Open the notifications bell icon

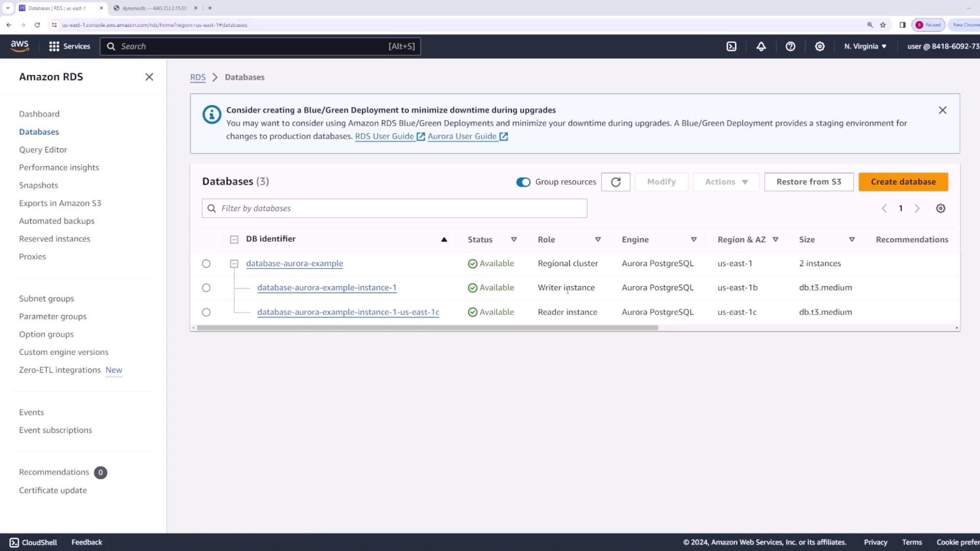point(761,46)
